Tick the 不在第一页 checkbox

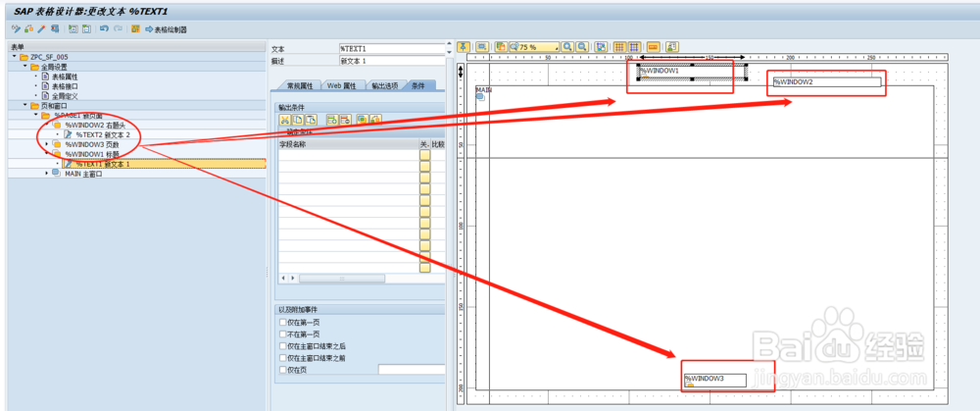click(283, 334)
